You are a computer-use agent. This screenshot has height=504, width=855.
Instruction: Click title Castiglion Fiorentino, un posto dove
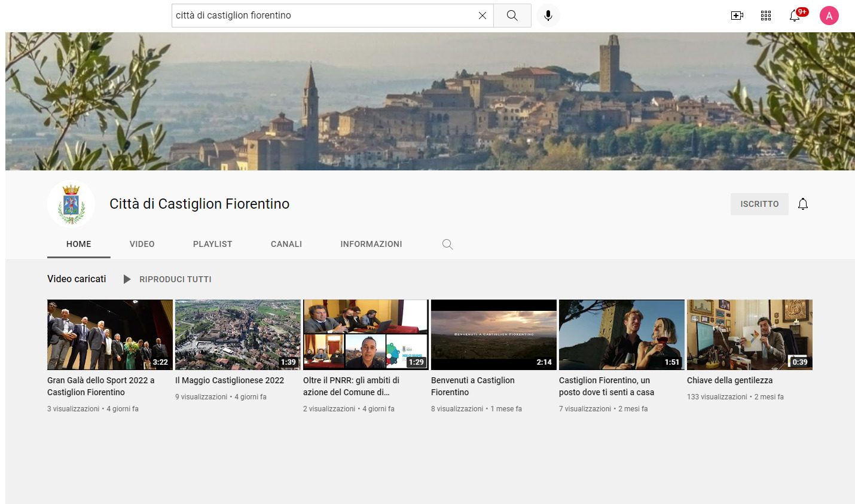point(607,386)
